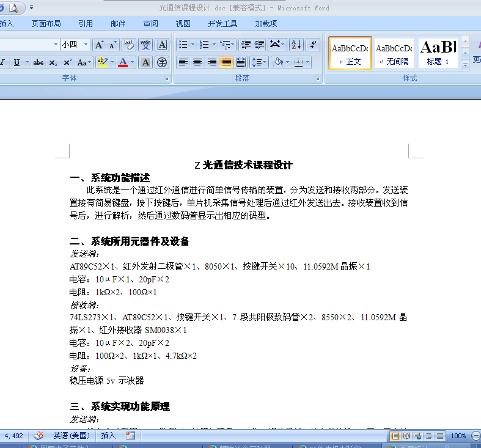This screenshot has height=448, width=481.
Task: Customize Quick Access Toolbar arrow
Action: (x=31, y=7)
